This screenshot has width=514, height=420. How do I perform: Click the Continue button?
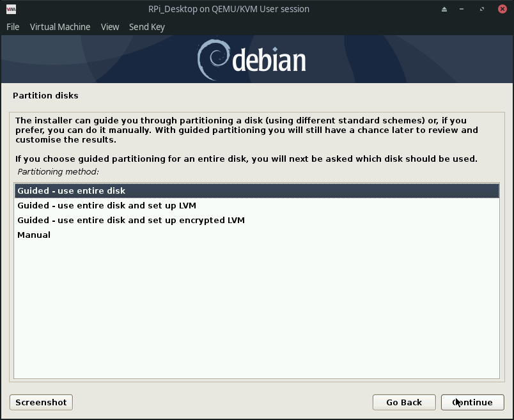[472, 402]
